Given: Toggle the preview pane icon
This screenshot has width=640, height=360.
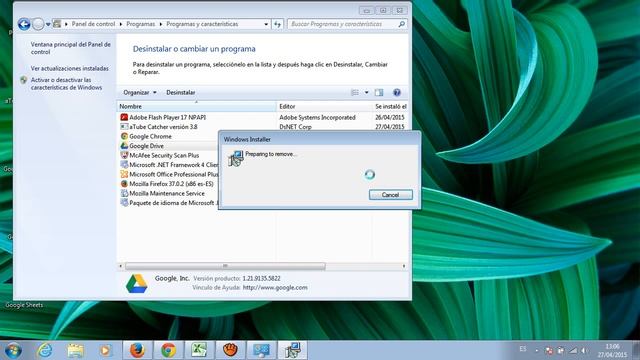Looking at the screenshot, I should (x=379, y=93).
